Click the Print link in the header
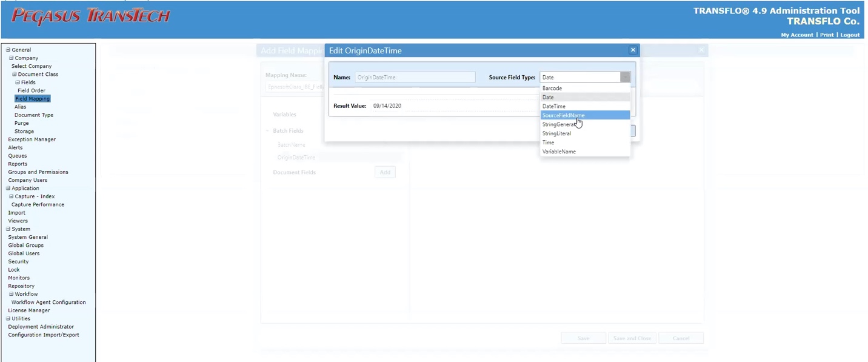The height and width of the screenshot is (362, 868). [827, 35]
